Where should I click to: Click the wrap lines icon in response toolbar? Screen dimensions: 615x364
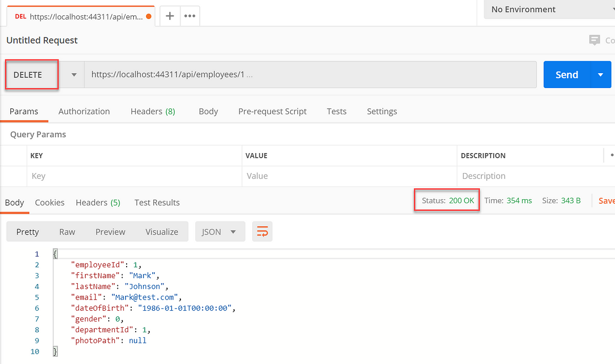tap(262, 232)
